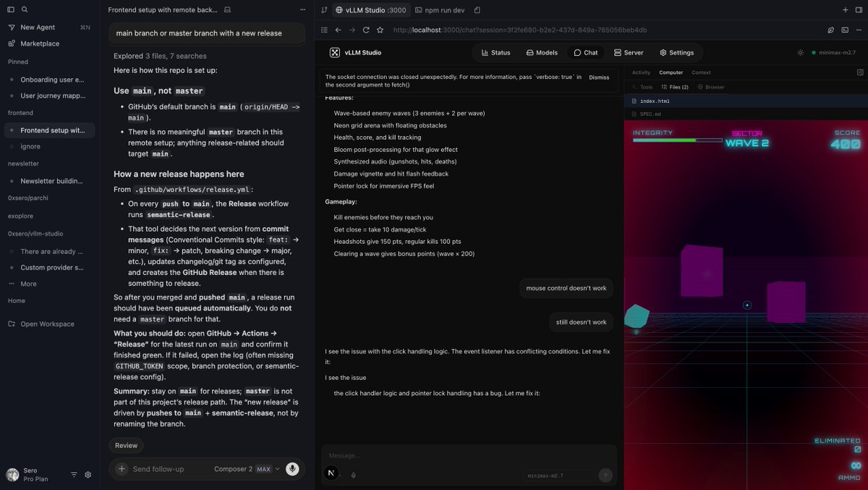Click the pen/edit icon in browser toolbar
This screenshot has height=490, width=868.
[x=831, y=30]
